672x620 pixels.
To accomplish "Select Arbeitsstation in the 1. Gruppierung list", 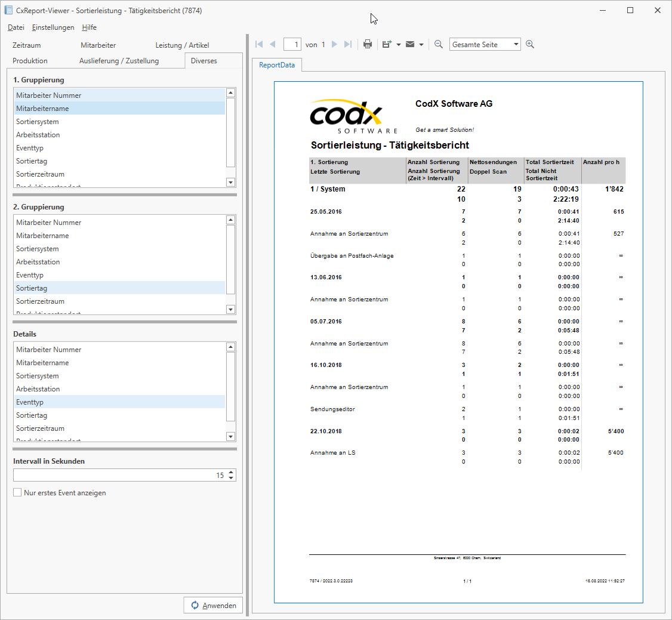I will tap(119, 134).
